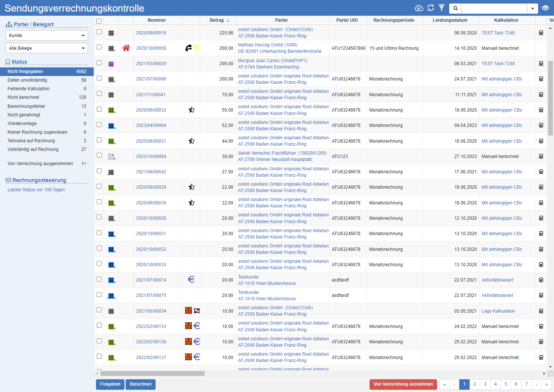Open the search field dropdown arrow
The image size is (554, 392).
(532, 8)
